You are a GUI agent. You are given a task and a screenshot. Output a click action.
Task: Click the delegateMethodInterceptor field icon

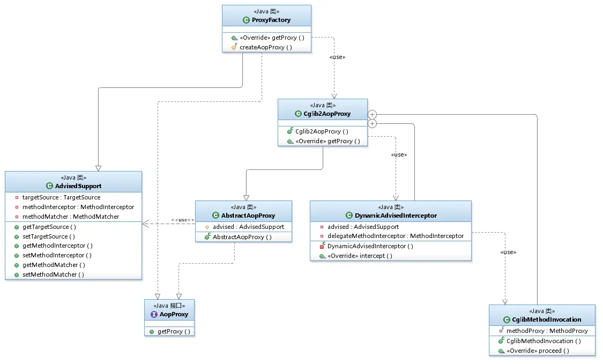tap(322, 236)
